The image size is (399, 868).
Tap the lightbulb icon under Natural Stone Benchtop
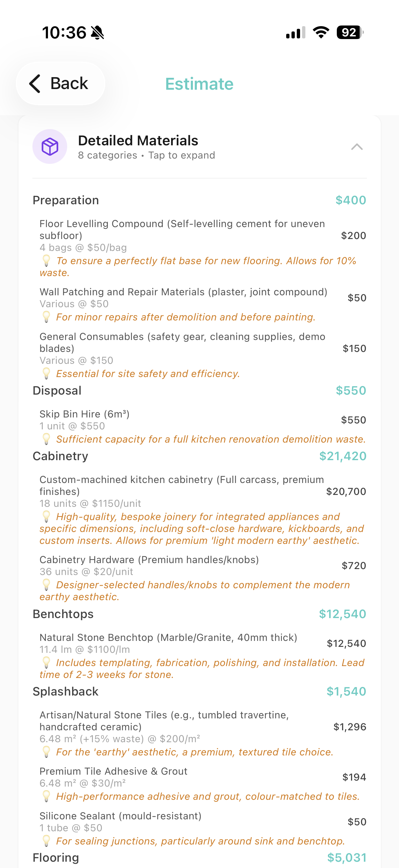tap(47, 662)
